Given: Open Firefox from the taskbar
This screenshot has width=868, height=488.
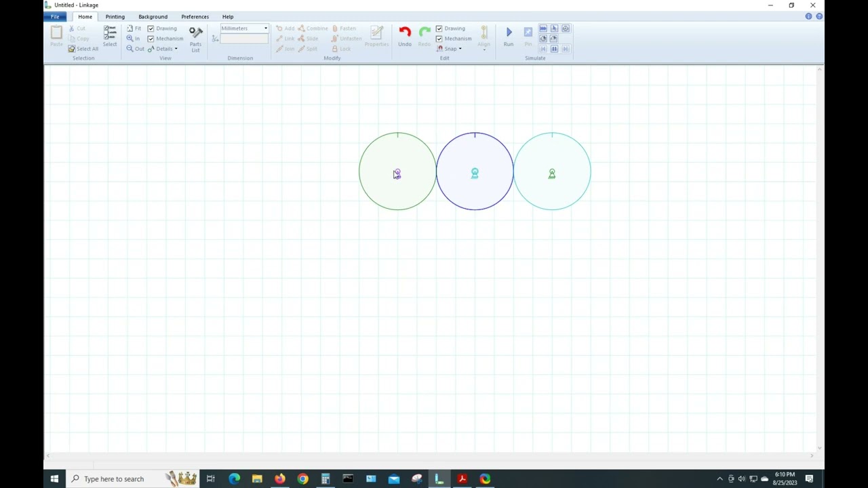Looking at the screenshot, I should click(279, 479).
